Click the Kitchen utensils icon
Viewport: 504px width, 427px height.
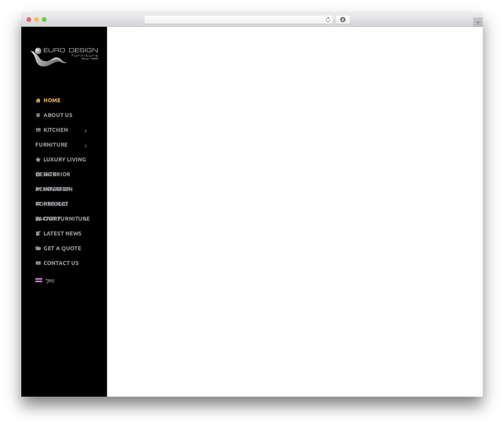click(x=38, y=130)
